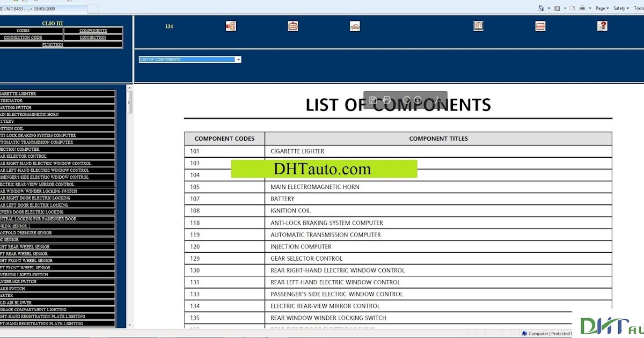Viewport: 644px width, 338px height.
Task: Switch to the COMPONENTS tab
Action: (x=93, y=31)
